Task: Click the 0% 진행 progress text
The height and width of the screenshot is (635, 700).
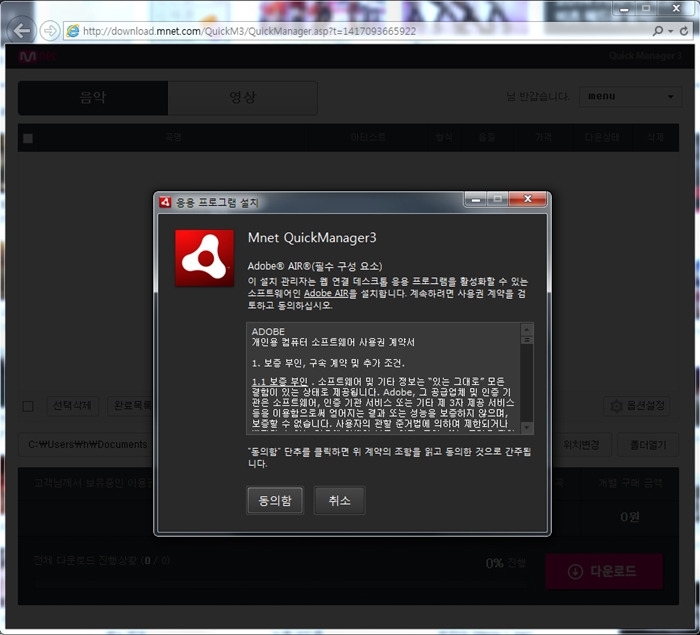Action: pos(505,563)
